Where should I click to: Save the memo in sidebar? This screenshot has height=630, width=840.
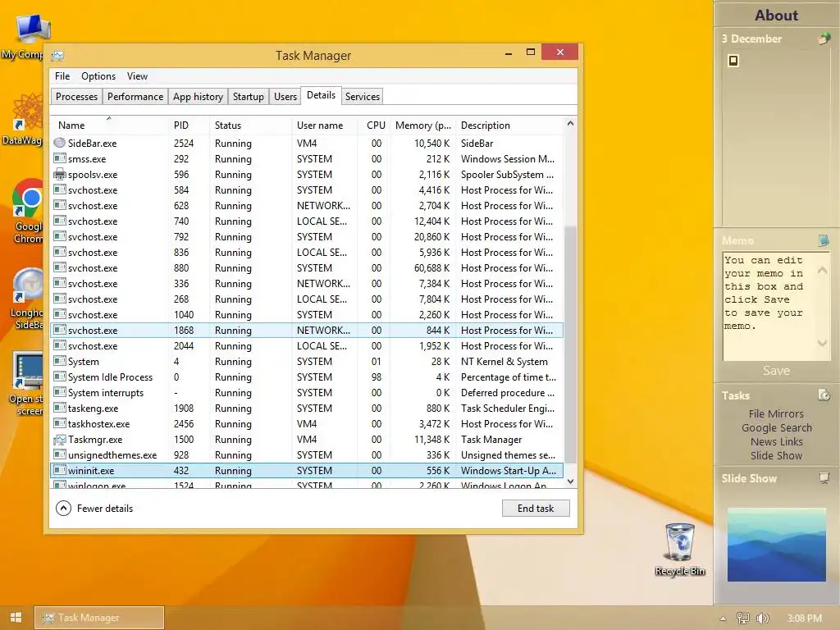[x=776, y=370]
